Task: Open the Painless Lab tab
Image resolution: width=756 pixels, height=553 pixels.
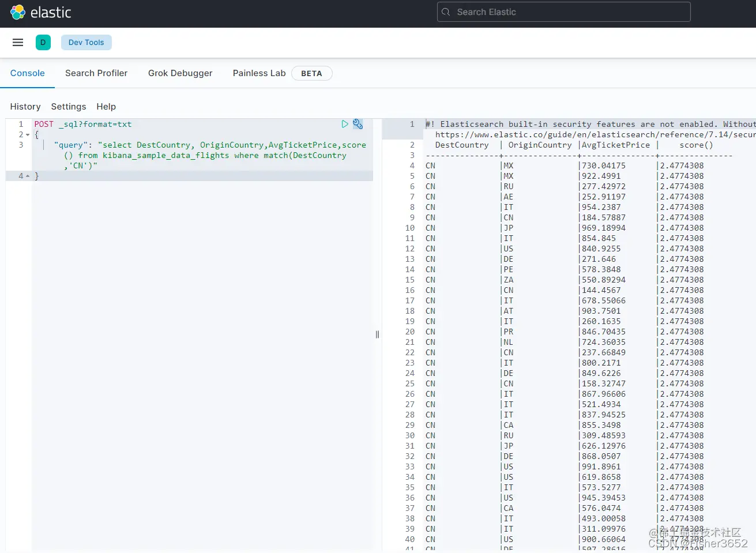Action: click(x=259, y=73)
